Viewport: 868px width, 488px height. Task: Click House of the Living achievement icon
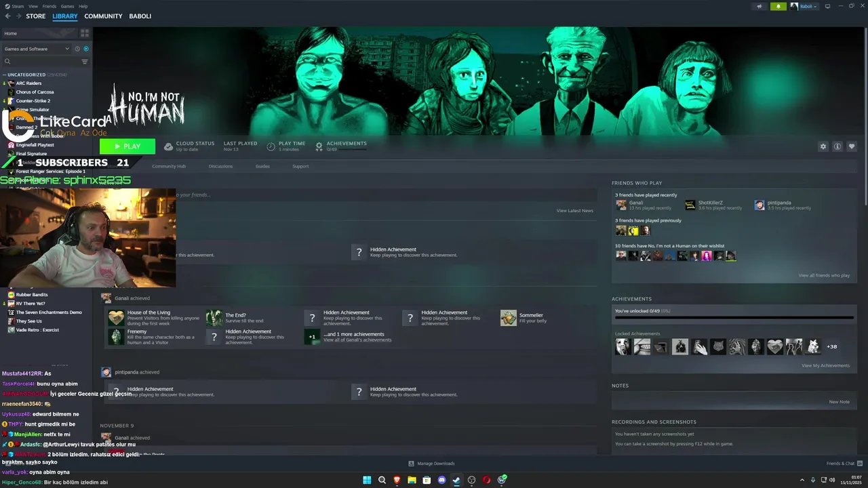click(x=116, y=318)
